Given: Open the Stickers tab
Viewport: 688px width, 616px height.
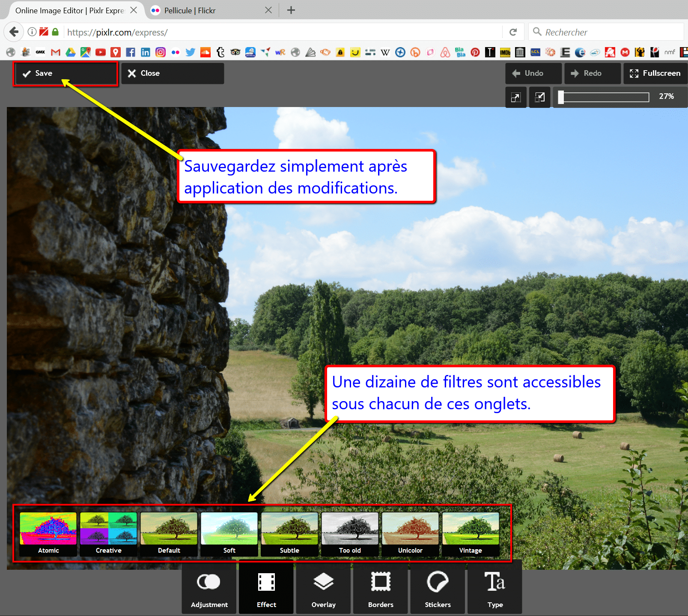Looking at the screenshot, I should 438,589.
